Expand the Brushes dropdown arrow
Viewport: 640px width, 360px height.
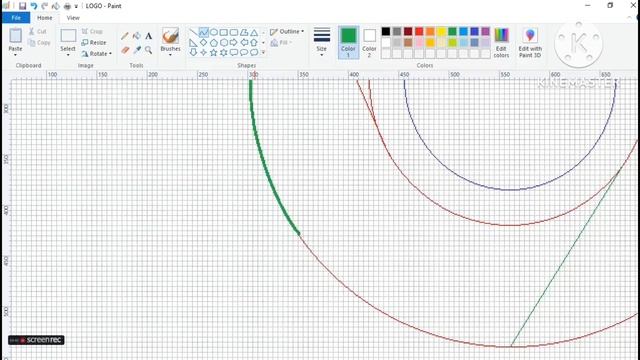point(170,55)
